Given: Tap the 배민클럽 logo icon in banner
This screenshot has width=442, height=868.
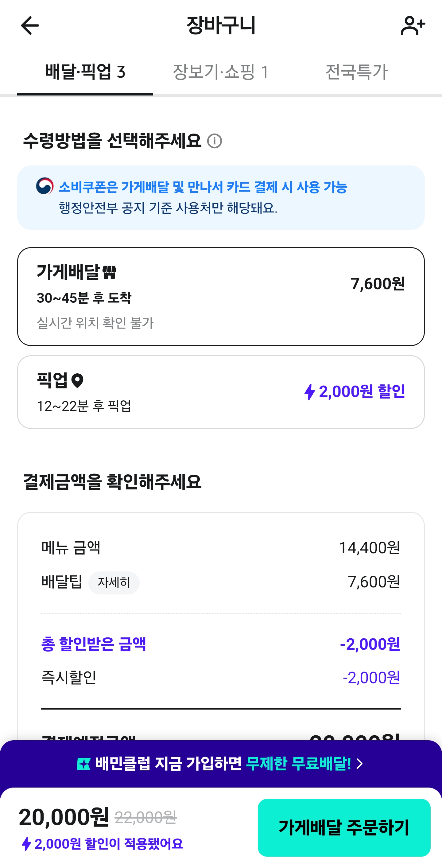Looking at the screenshot, I should pos(83,764).
